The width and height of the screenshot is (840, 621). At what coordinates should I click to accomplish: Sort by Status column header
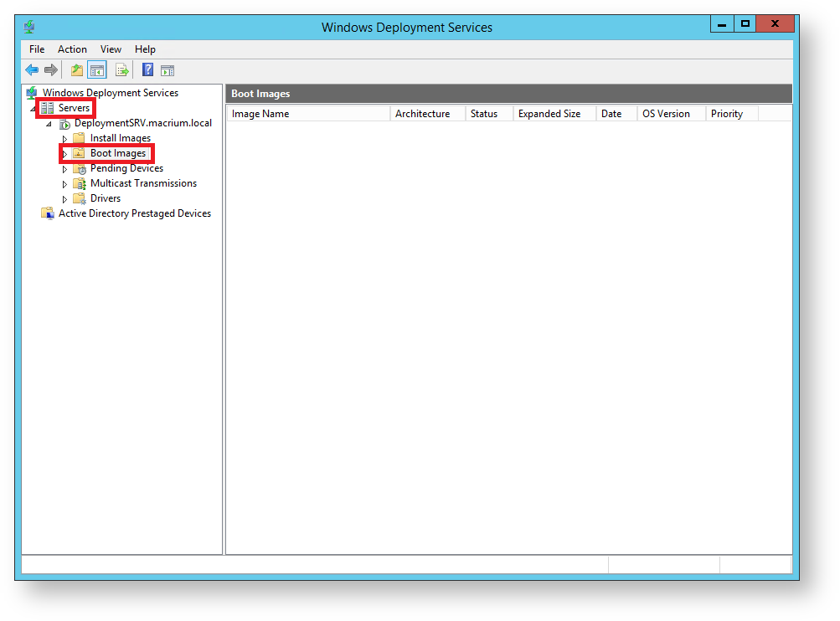(489, 114)
